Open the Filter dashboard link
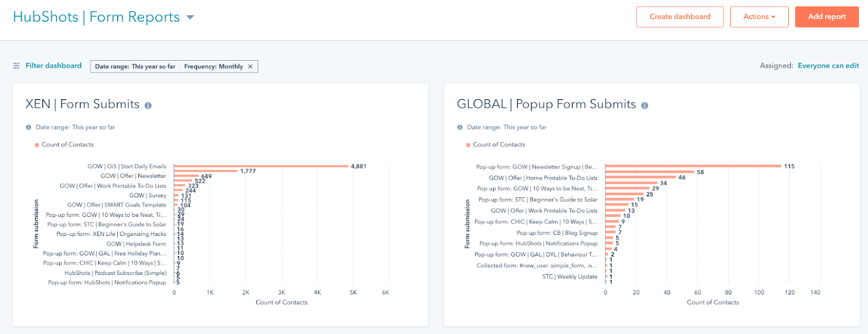 (53, 66)
